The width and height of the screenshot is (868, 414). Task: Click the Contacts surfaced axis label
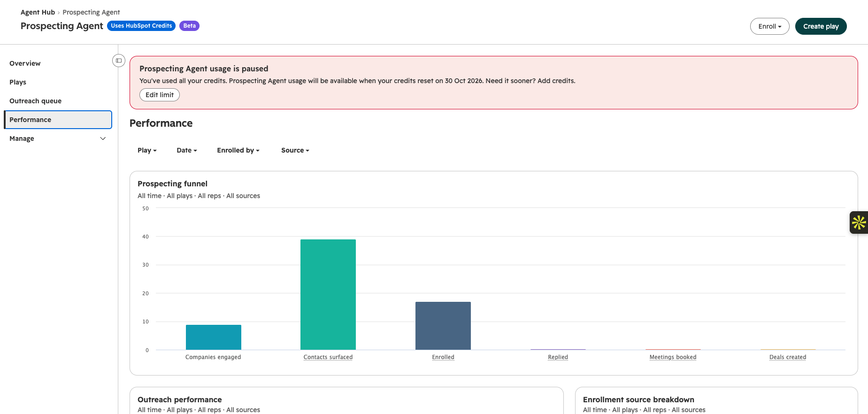coord(328,357)
